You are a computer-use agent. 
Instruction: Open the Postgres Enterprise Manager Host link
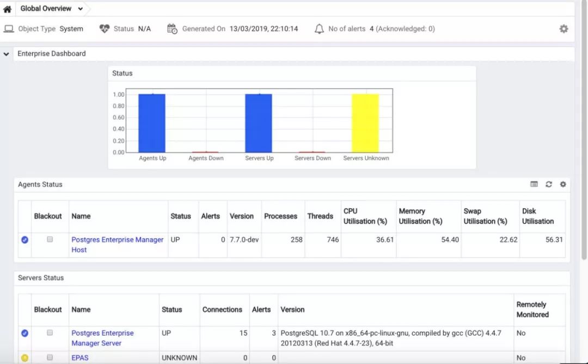[x=118, y=244]
